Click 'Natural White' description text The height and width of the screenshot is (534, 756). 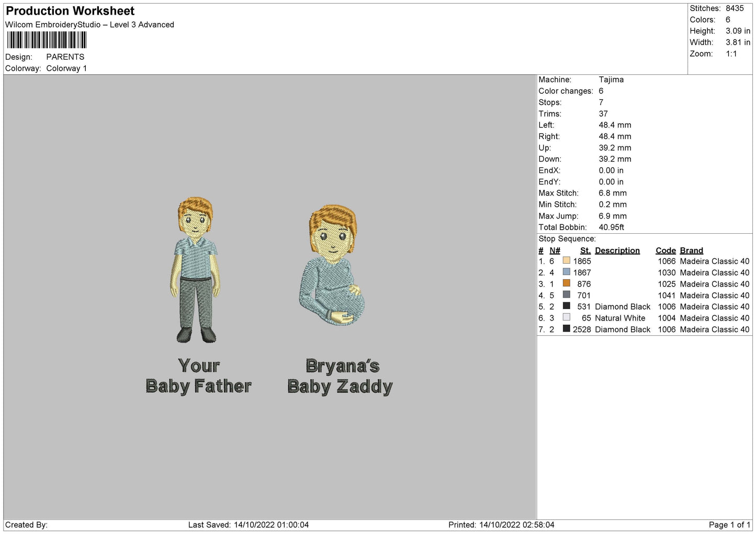point(620,318)
